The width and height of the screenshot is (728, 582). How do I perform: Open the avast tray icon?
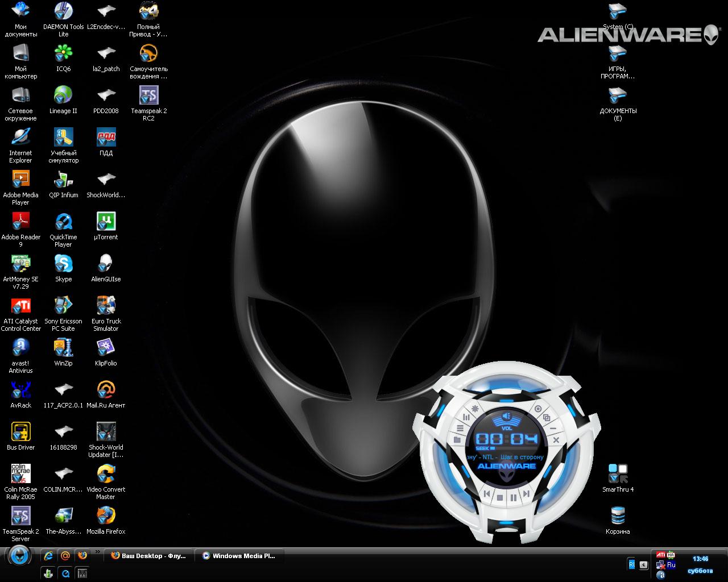pyautogui.click(x=661, y=575)
